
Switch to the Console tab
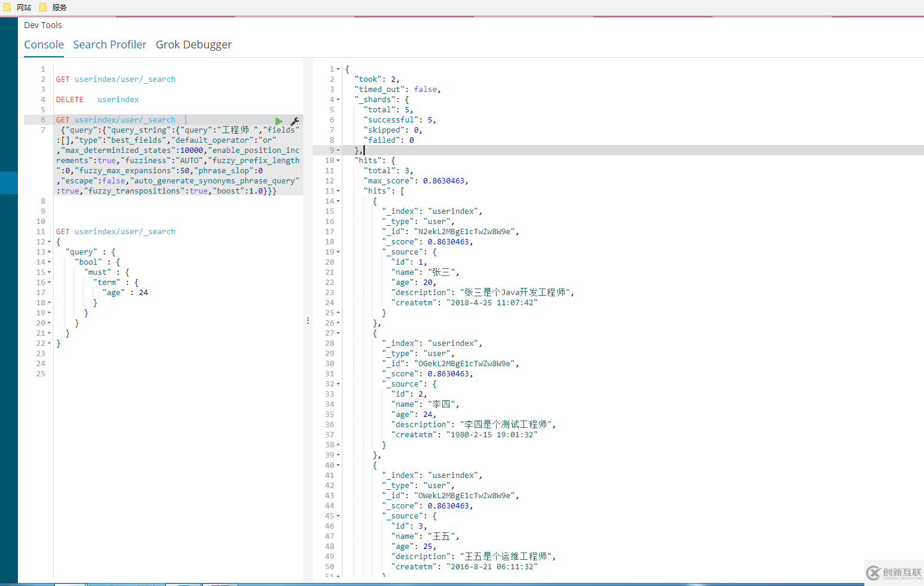[x=44, y=45]
